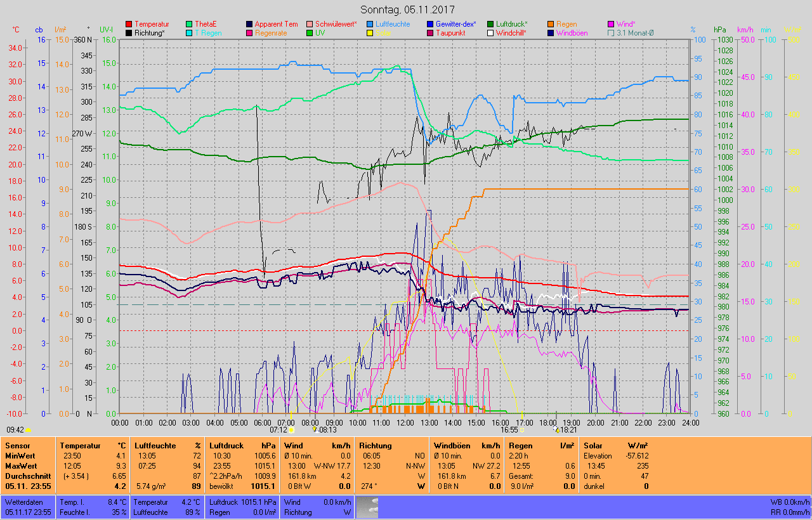
Task: Click the yellow Solar legend swatch
Action: (x=370, y=33)
